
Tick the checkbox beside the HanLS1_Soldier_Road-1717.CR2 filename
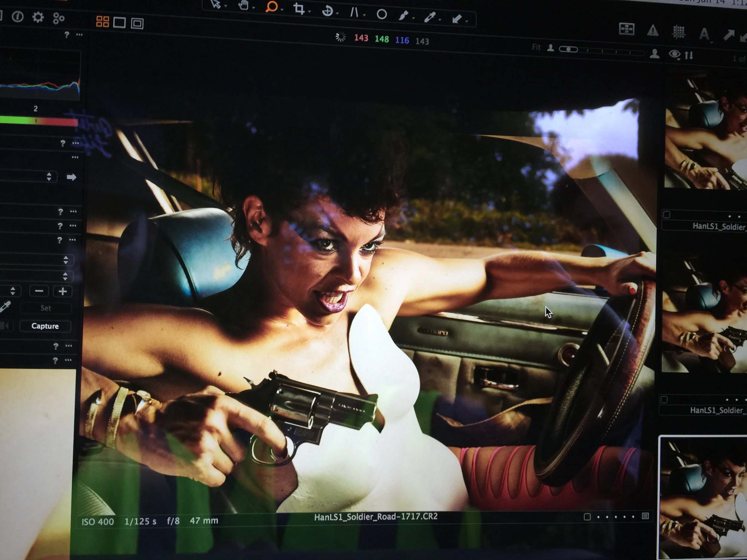click(x=587, y=517)
